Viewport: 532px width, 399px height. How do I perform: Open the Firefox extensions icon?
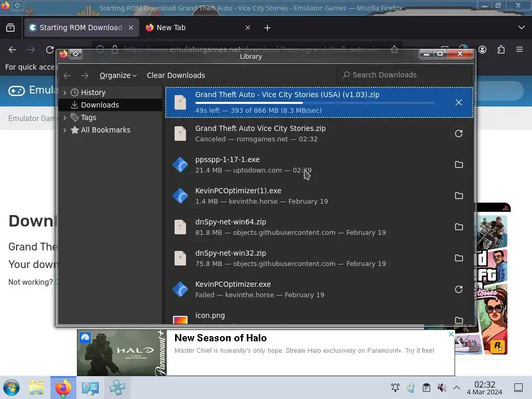(x=501, y=50)
